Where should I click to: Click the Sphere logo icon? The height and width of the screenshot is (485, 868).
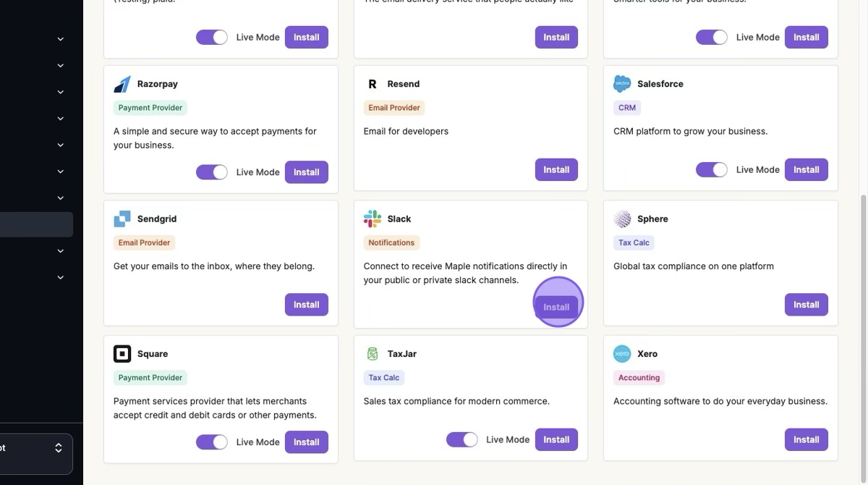click(x=622, y=219)
